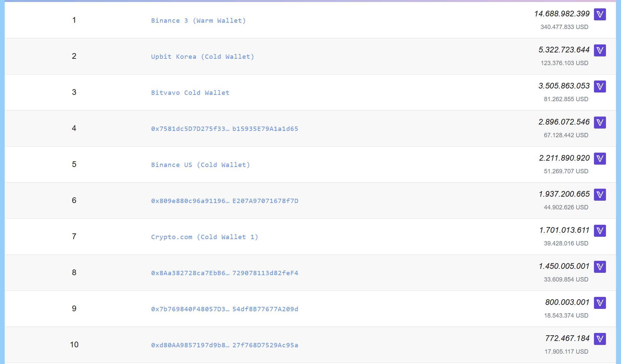Click VET icon beside 800.003.001
Image resolution: width=621 pixels, height=364 pixels.
[x=600, y=303]
